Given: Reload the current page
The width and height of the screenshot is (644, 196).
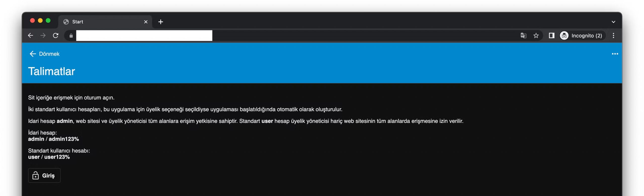Looking at the screenshot, I should (56, 36).
